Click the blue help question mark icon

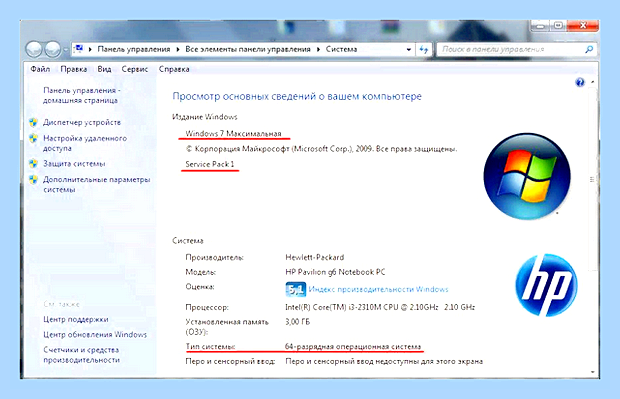[x=580, y=82]
